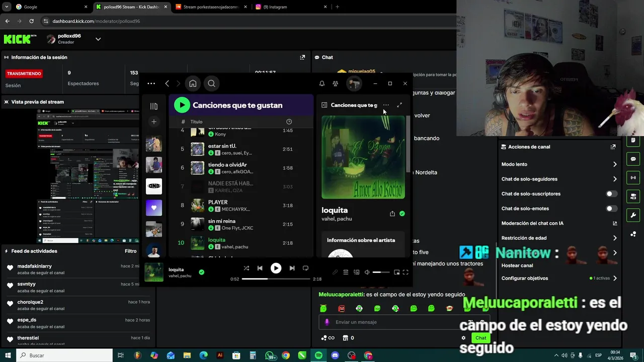Pop out the Acciones de canal panel
This screenshot has height=362, width=644.
[x=613, y=147]
